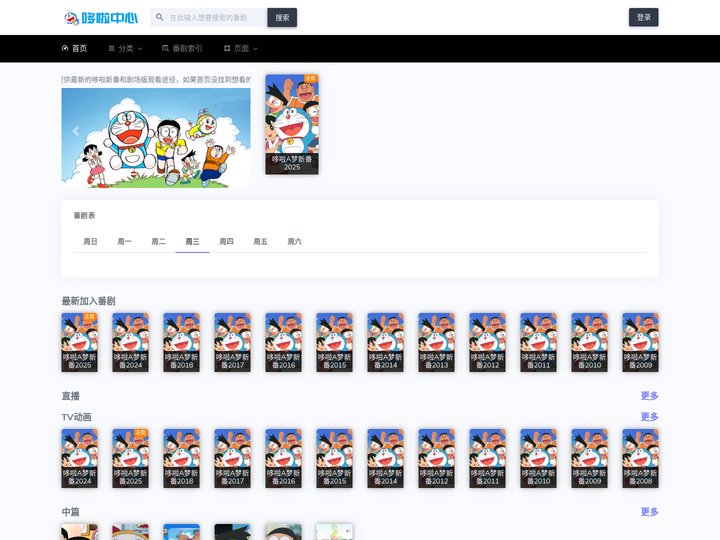Open 哆啦A梦新番2010 in 最新加入番剧
Viewport: 720px width, 540px height.
tap(589, 342)
